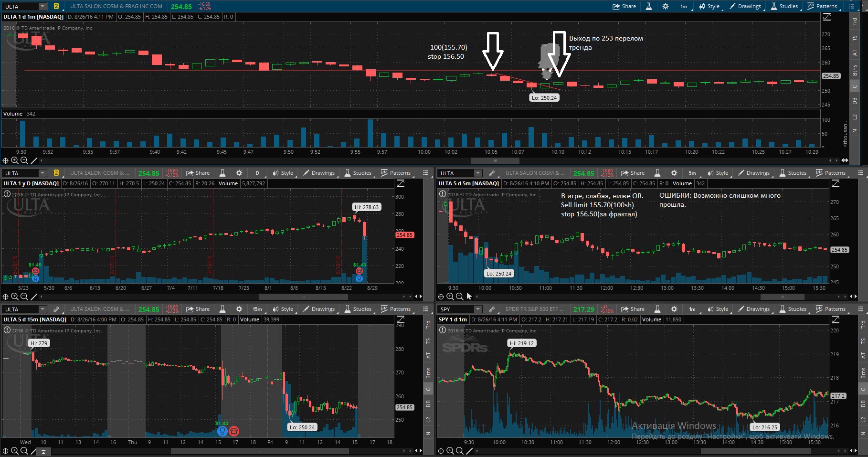Open chain link selector in ULTA 15m chart
The width and height of the screenshot is (868, 457).
pyautogui.click(x=56, y=309)
